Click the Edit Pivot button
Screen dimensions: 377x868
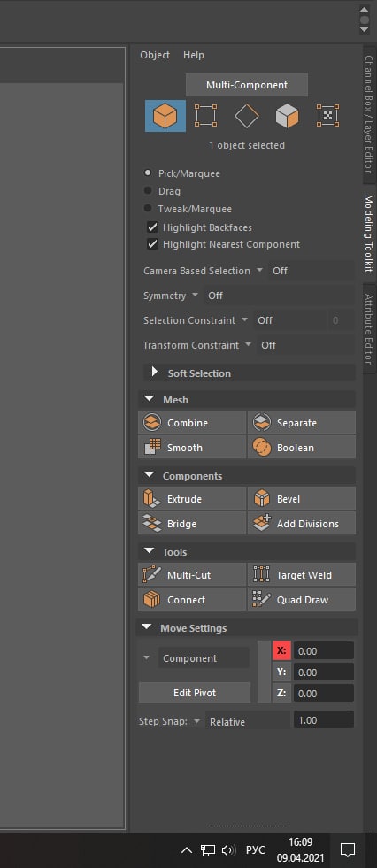point(195,693)
